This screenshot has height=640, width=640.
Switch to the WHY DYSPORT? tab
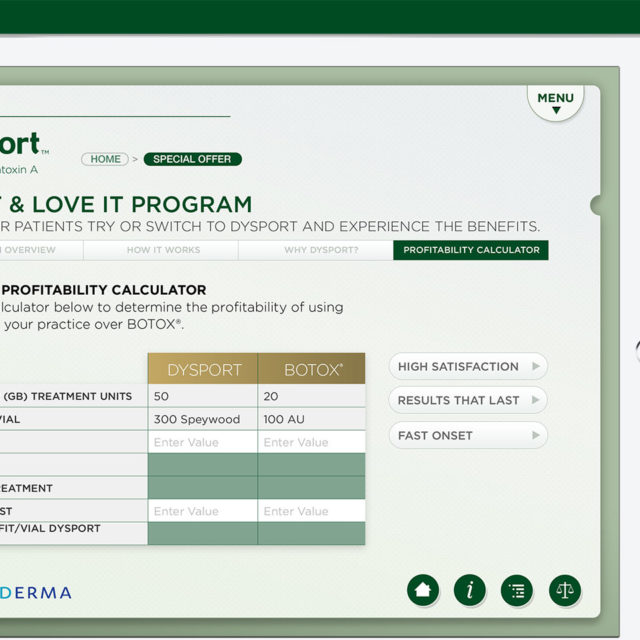coord(316,250)
